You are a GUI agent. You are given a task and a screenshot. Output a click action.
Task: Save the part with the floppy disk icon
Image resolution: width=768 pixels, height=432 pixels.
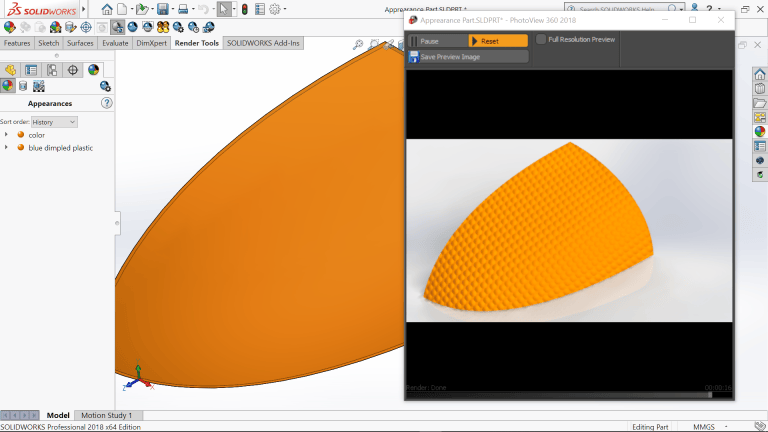163,9
